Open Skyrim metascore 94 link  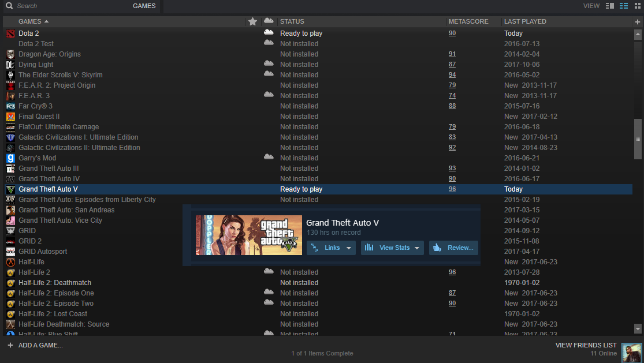452,74
